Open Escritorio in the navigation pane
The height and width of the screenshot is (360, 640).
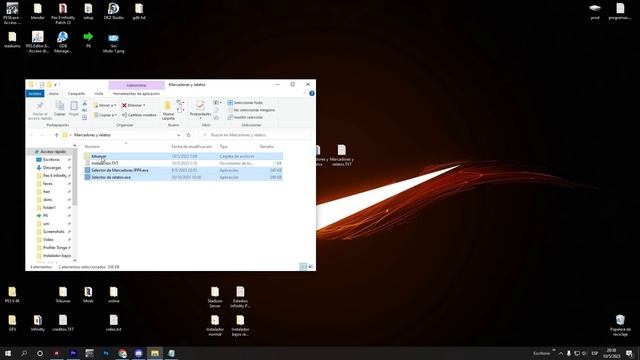pyautogui.click(x=51, y=160)
